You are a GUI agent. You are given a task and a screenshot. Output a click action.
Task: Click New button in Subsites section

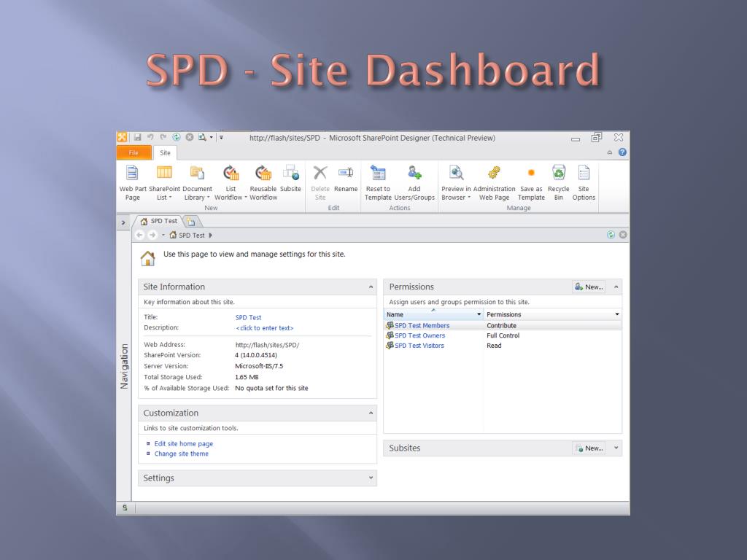[589, 448]
